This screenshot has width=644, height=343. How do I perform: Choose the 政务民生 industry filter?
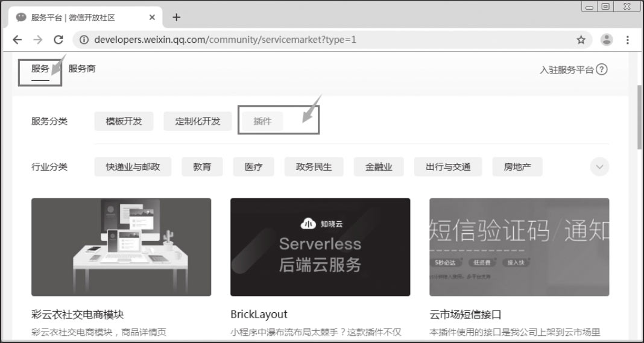pyautogui.click(x=314, y=167)
